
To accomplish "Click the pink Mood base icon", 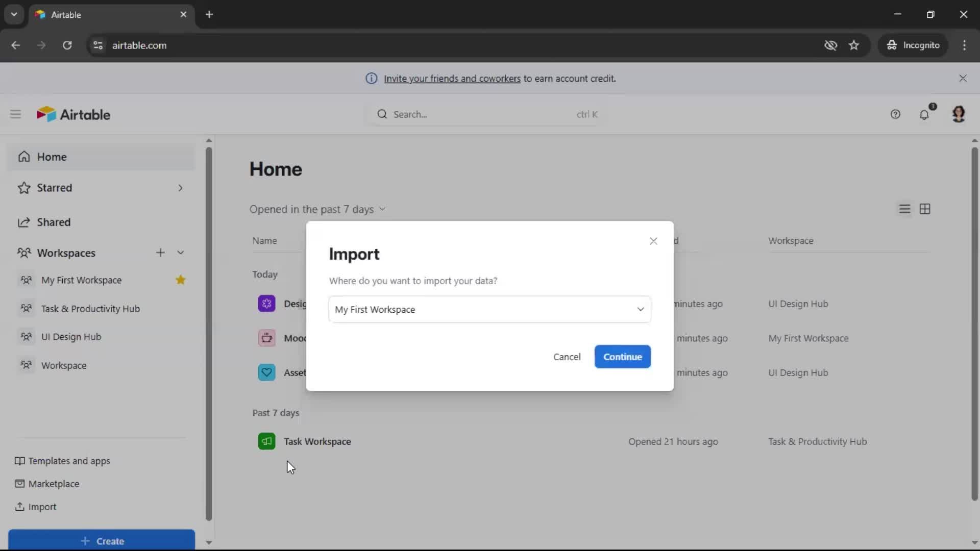I will point(266,338).
